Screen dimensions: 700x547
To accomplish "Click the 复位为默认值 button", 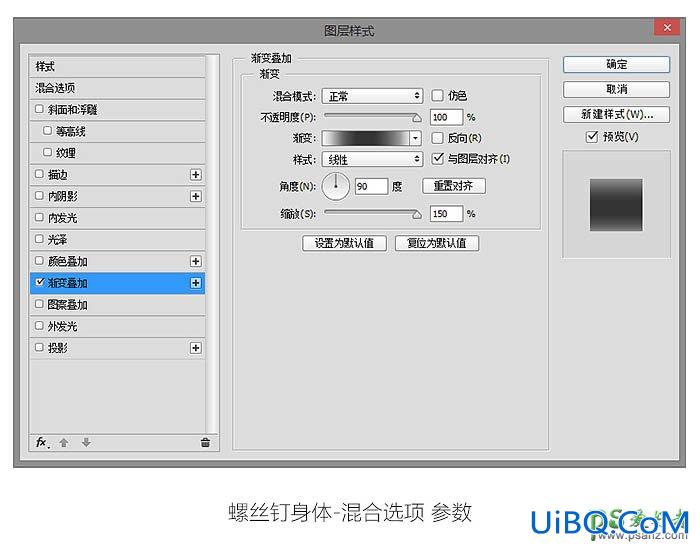I will pos(437,243).
